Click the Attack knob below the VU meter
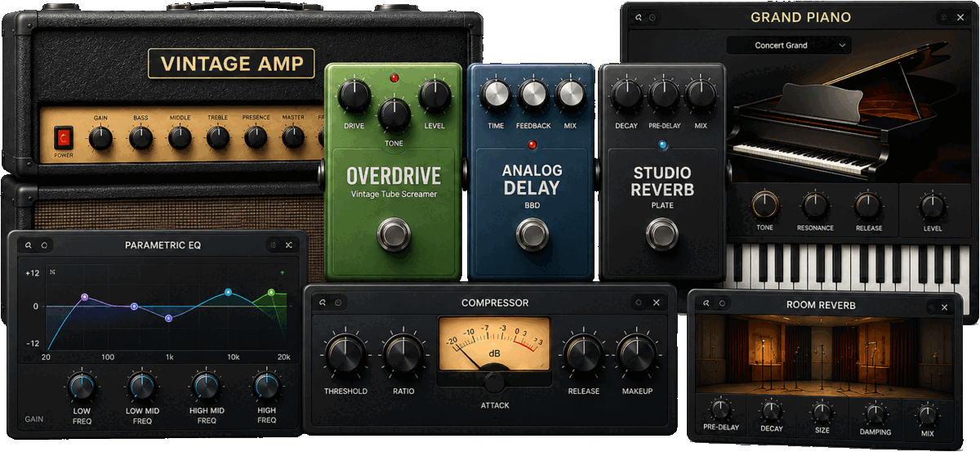980x452 pixels. 494,382
